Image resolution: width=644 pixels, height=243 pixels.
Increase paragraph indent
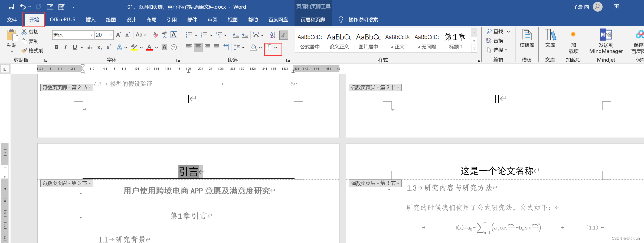click(245, 35)
